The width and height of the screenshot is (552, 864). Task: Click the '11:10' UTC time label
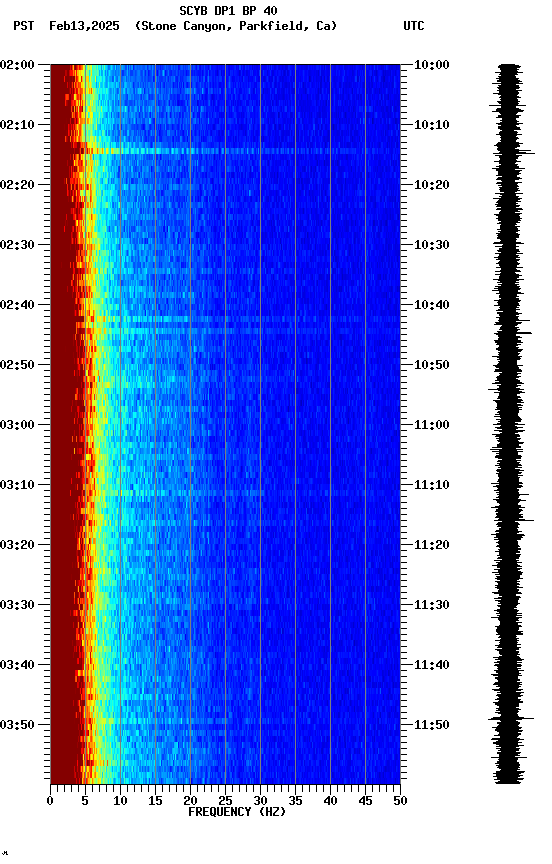click(x=432, y=485)
